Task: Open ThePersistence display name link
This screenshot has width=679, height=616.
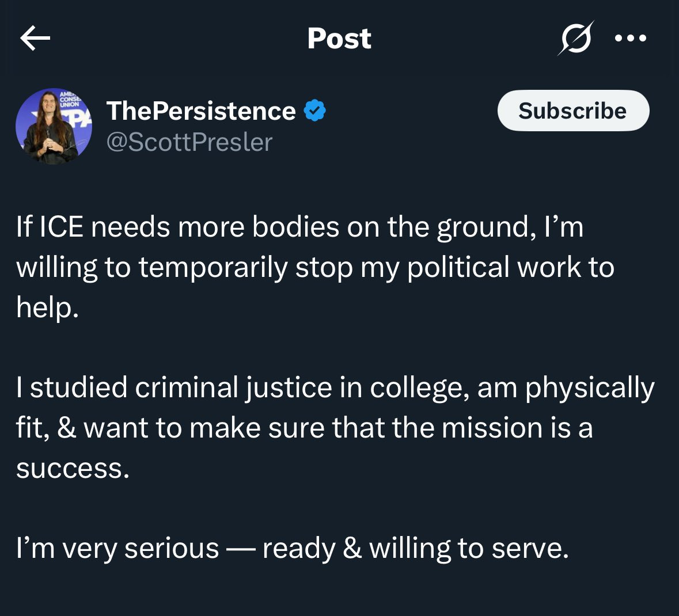Action: tap(201, 111)
